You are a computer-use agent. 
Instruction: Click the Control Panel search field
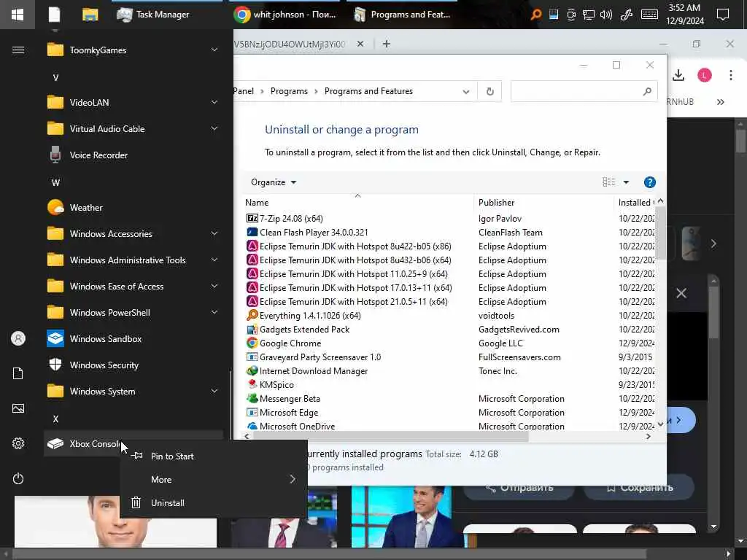[x=584, y=91]
